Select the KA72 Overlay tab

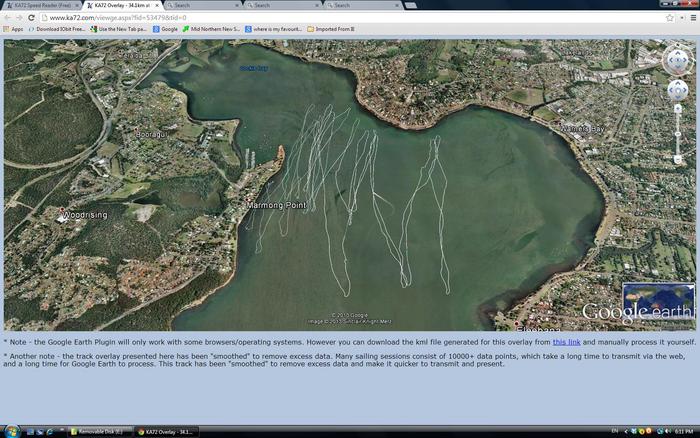121,5
